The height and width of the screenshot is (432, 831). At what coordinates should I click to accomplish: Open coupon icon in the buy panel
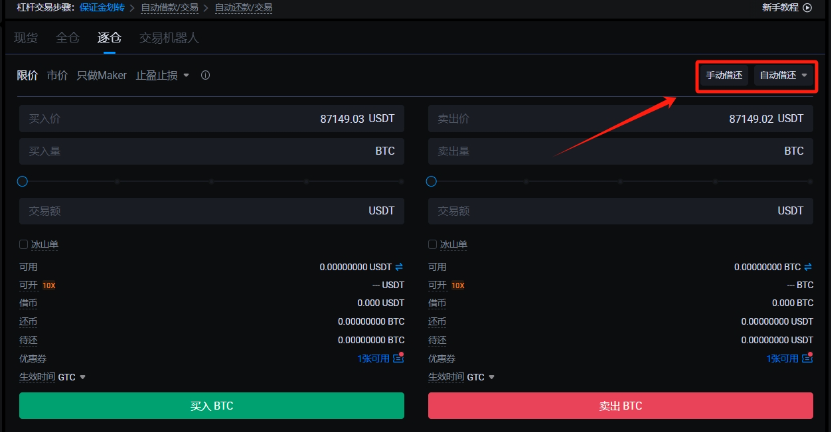tap(399, 358)
